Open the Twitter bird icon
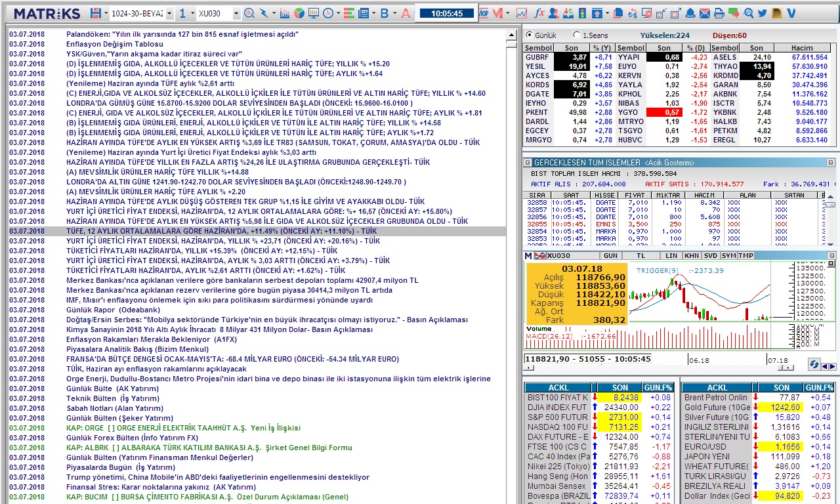This screenshot has width=840, height=504. [x=762, y=13]
